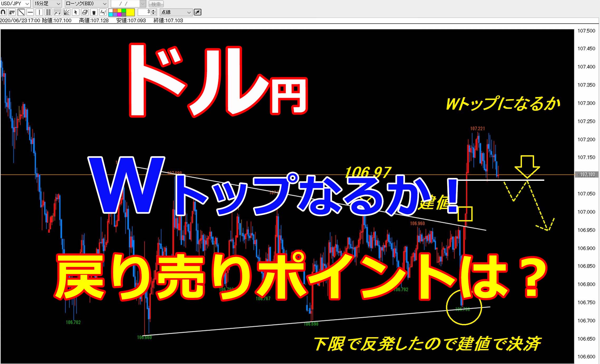The width and height of the screenshot is (600, 364).
Task: Select the horizontal line drawing tool
Action: 30,12
